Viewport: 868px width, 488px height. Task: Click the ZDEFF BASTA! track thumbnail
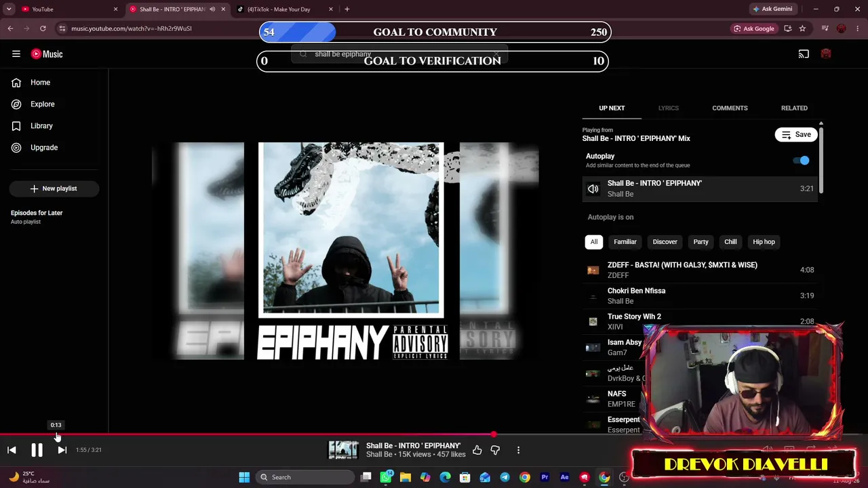pos(593,270)
